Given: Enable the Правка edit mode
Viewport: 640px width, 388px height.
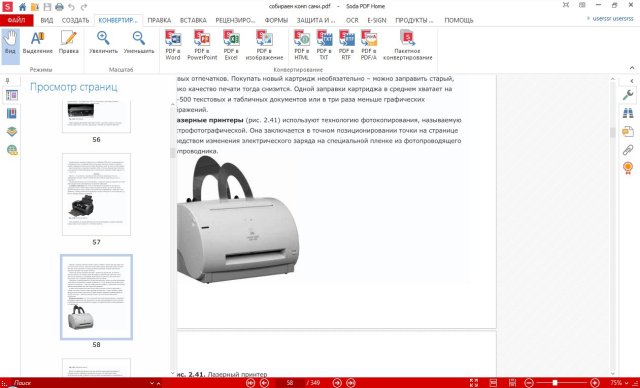Looking at the screenshot, I should pos(69,42).
